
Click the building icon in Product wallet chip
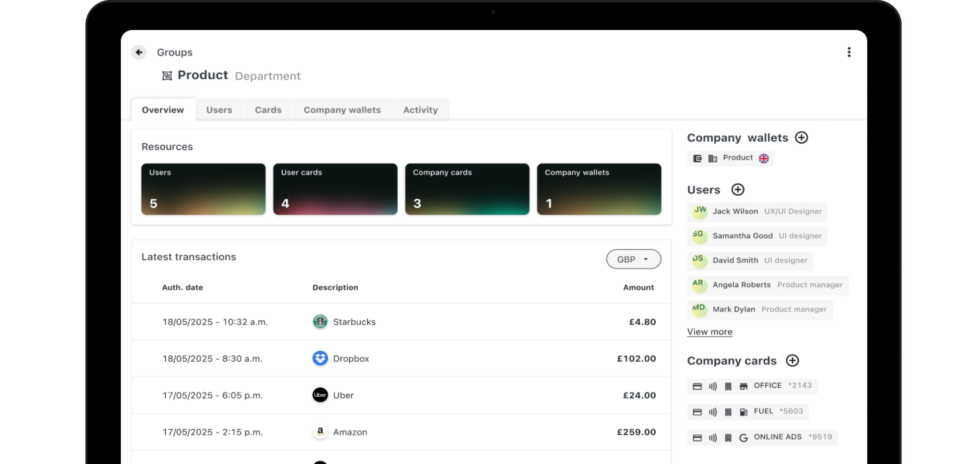(713, 158)
